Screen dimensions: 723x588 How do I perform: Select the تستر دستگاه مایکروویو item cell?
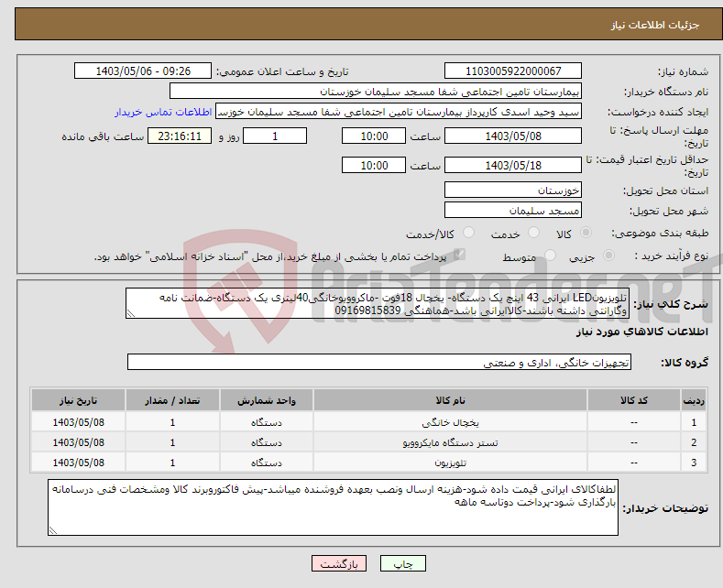pos(451,442)
